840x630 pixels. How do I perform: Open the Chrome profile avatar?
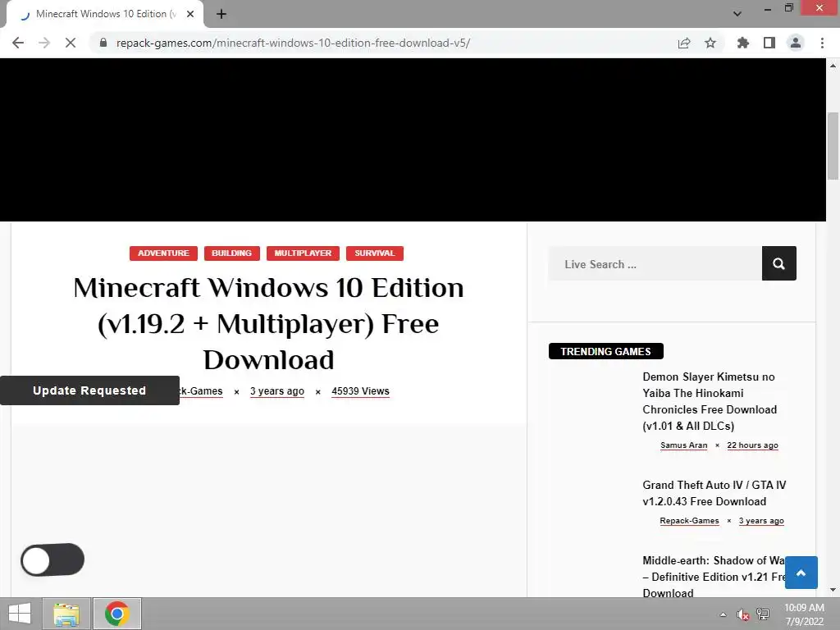pos(796,43)
